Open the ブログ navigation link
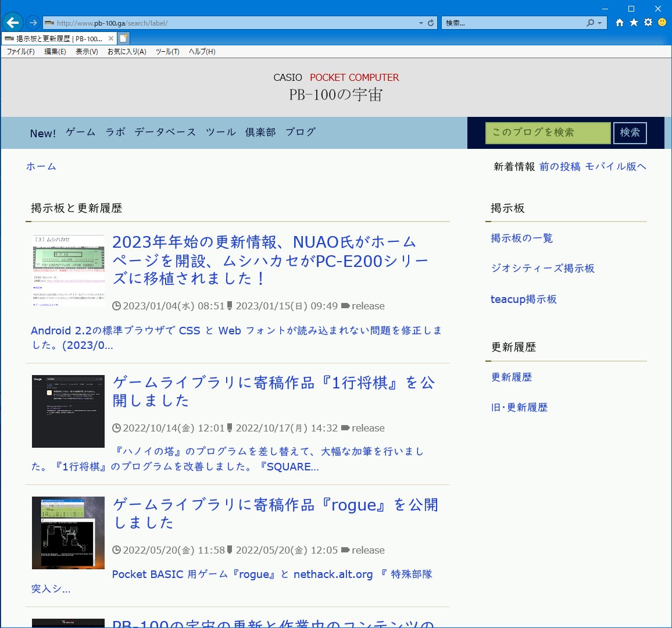Viewport: 672px width, 628px height. coord(301,133)
